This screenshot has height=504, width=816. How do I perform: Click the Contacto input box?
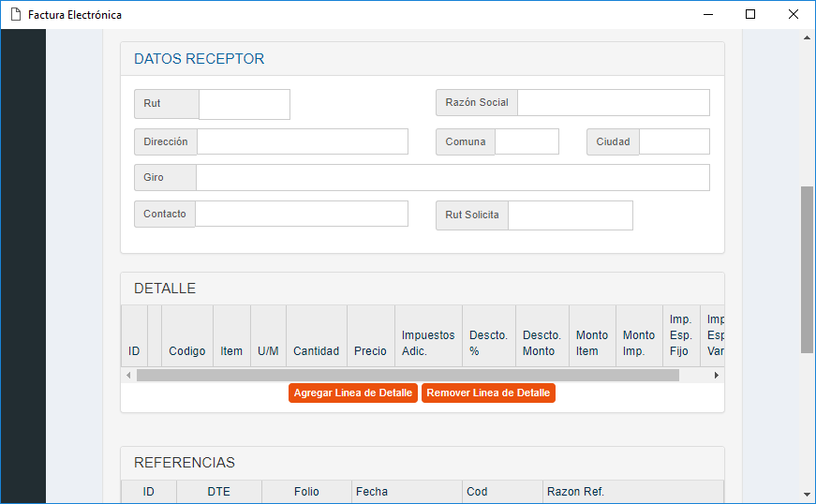[x=301, y=214]
